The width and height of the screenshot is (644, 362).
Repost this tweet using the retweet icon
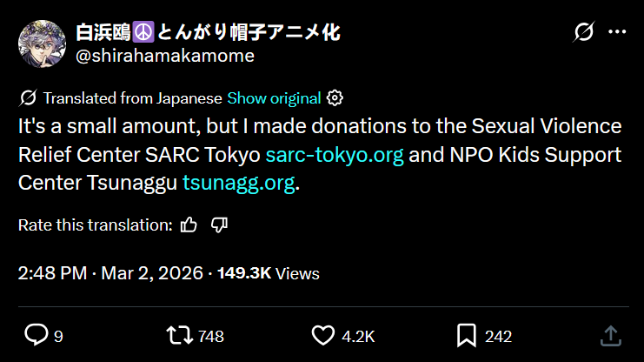pyautogui.click(x=180, y=335)
